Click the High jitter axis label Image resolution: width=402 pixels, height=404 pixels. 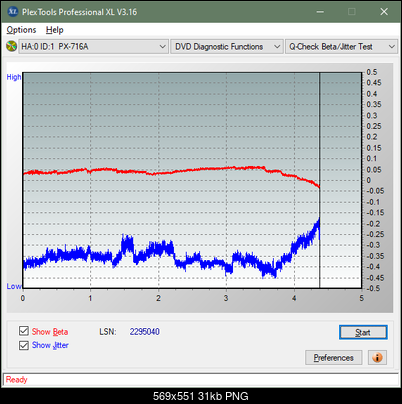[14, 77]
